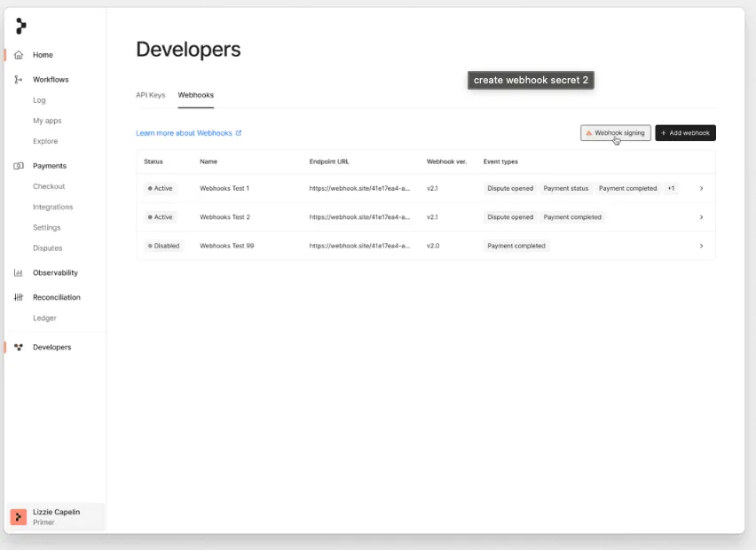Open Integrations in the sidebar
Viewport: 756px width, 550px height.
[53, 207]
